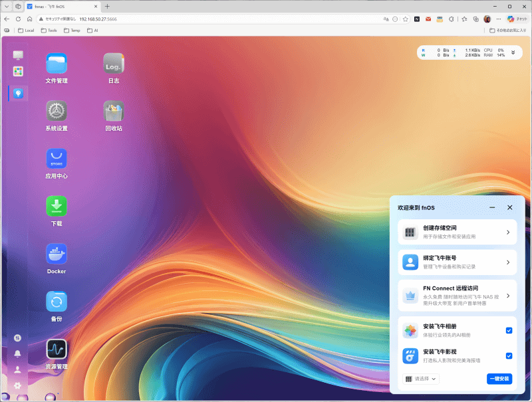Open the Tools bookmarks folder
532x402 pixels.
point(49,31)
